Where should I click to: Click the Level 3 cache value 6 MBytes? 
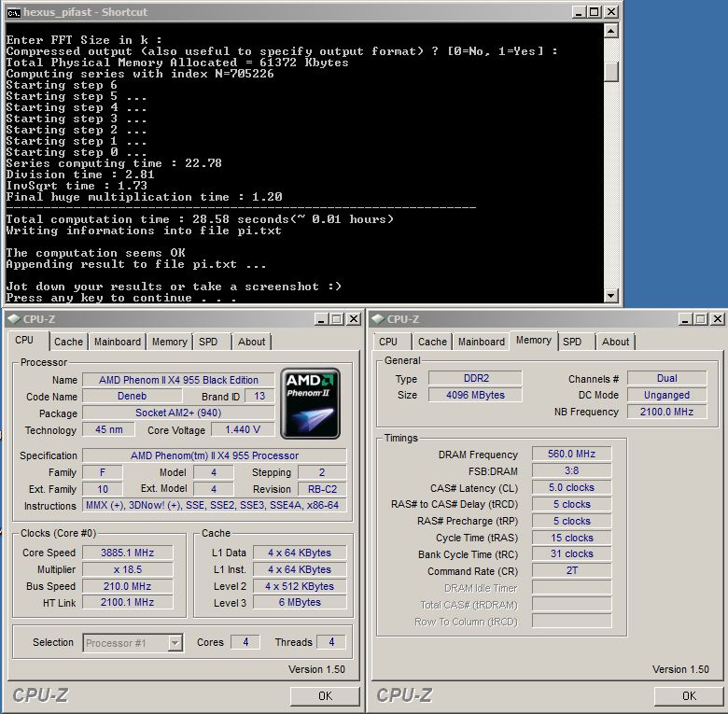point(300,602)
